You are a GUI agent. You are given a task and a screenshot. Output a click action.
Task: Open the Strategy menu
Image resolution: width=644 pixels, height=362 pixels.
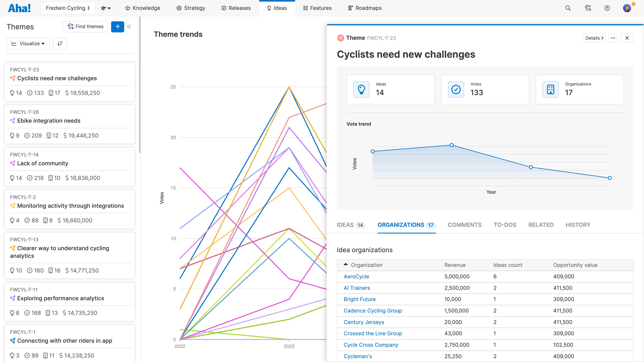click(191, 8)
